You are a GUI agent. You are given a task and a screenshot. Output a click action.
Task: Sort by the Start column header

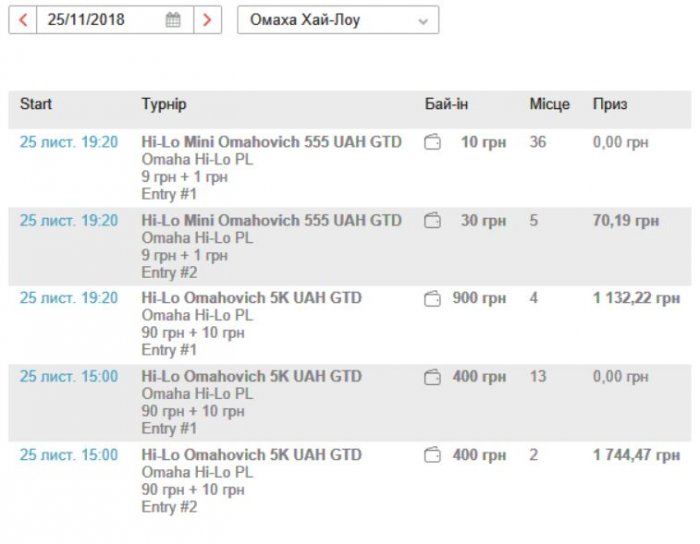[36, 104]
